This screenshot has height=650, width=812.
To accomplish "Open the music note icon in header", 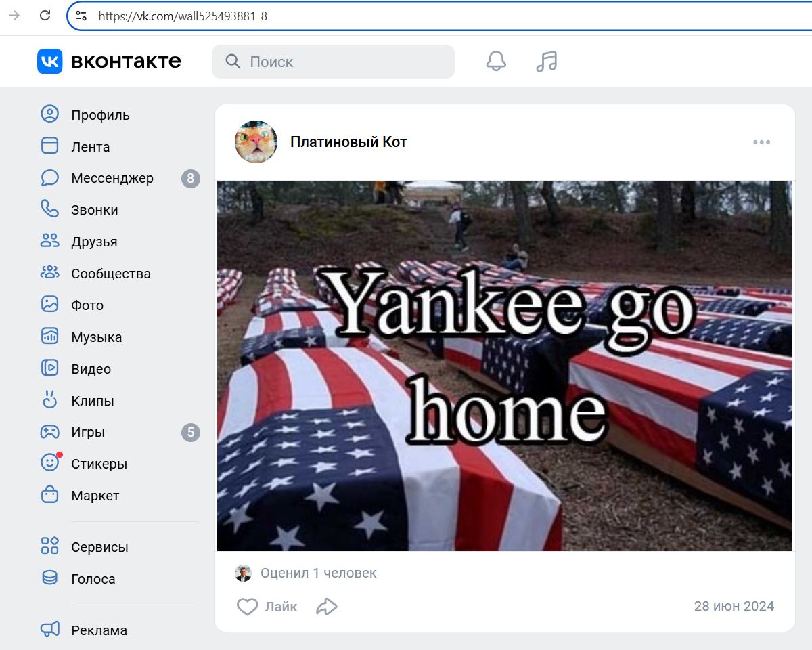I will click(546, 62).
